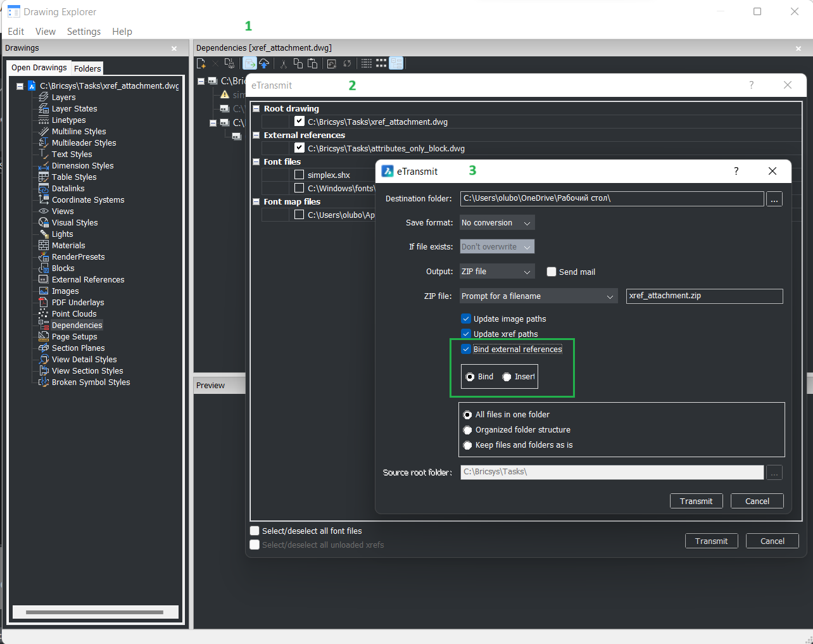Check Select/deselect all font files

(255, 531)
